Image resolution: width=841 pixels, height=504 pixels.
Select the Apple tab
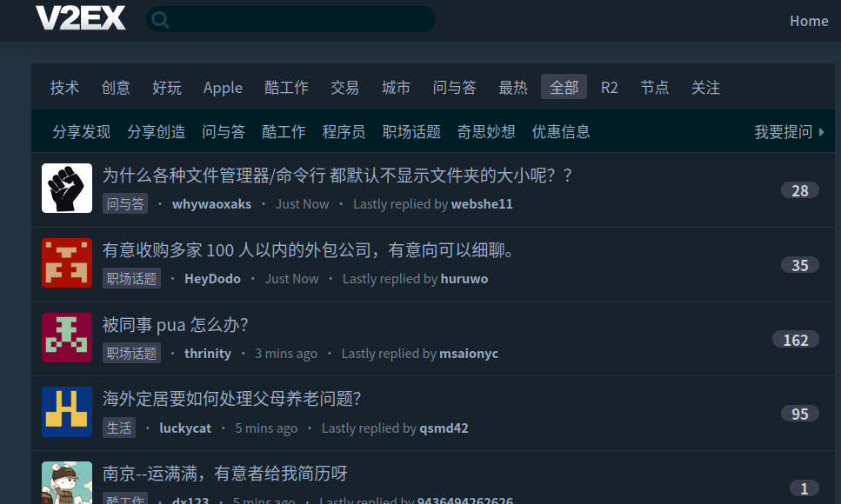pyautogui.click(x=223, y=88)
